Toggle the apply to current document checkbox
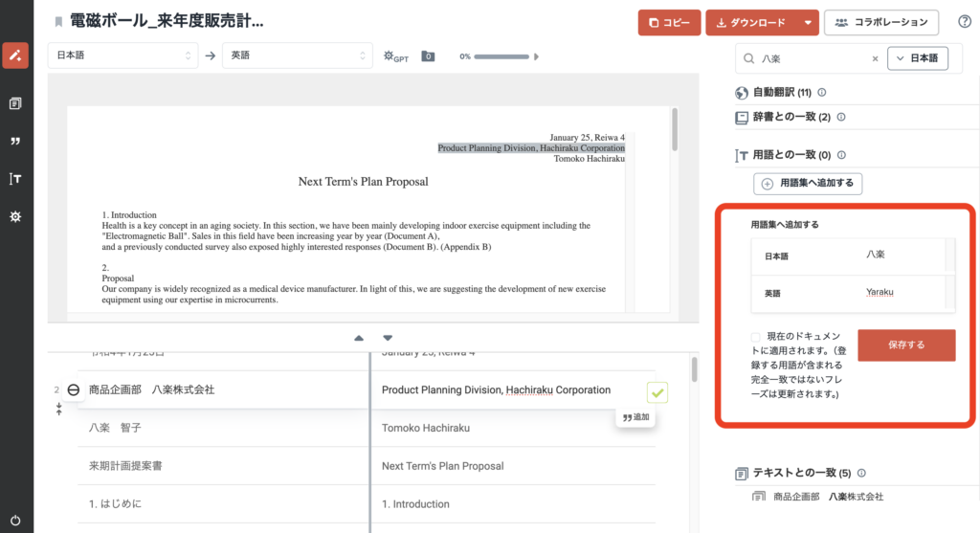This screenshot has width=980, height=533. [757, 337]
